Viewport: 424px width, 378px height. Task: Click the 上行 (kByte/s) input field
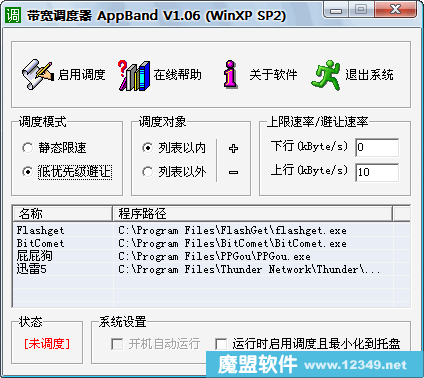377,172
